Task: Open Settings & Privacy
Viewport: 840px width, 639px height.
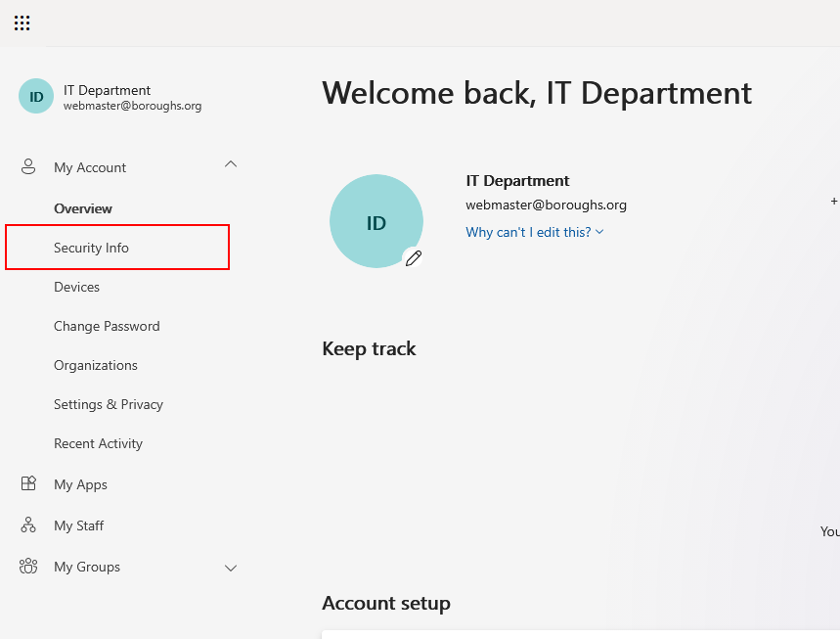Action: click(109, 404)
